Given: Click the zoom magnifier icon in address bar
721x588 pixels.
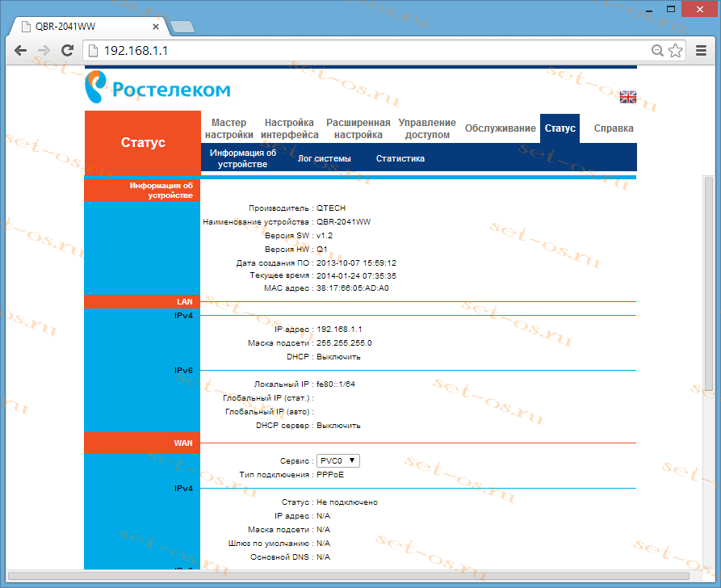Looking at the screenshot, I should pos(658,50).
